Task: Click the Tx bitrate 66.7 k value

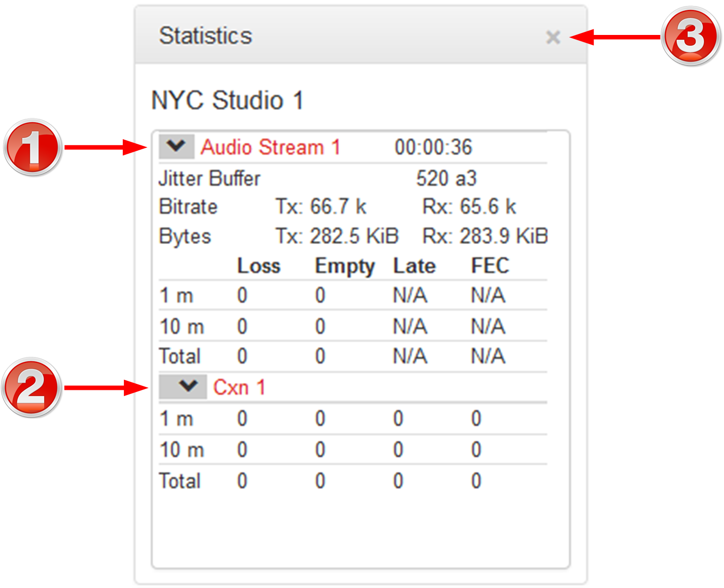Action: (321, 207)
